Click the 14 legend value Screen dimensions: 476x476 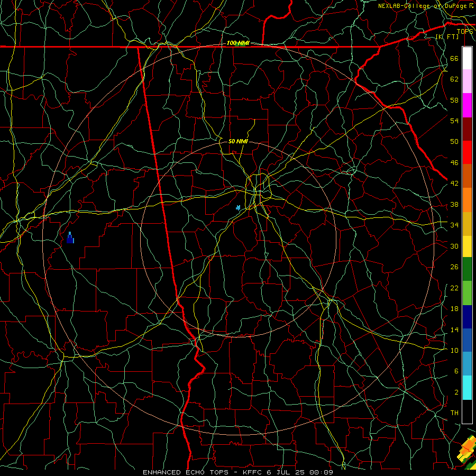(x=454, y=329)
